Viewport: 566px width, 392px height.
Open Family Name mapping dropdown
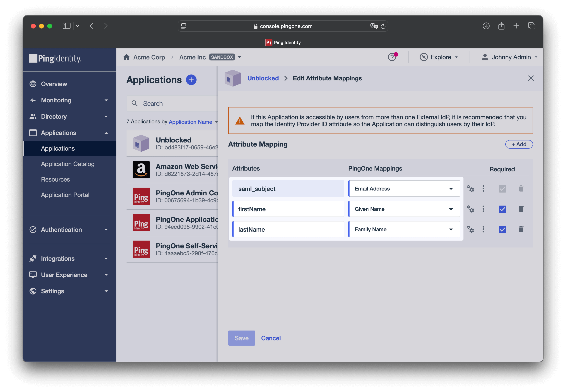click(x=404, y=229)
